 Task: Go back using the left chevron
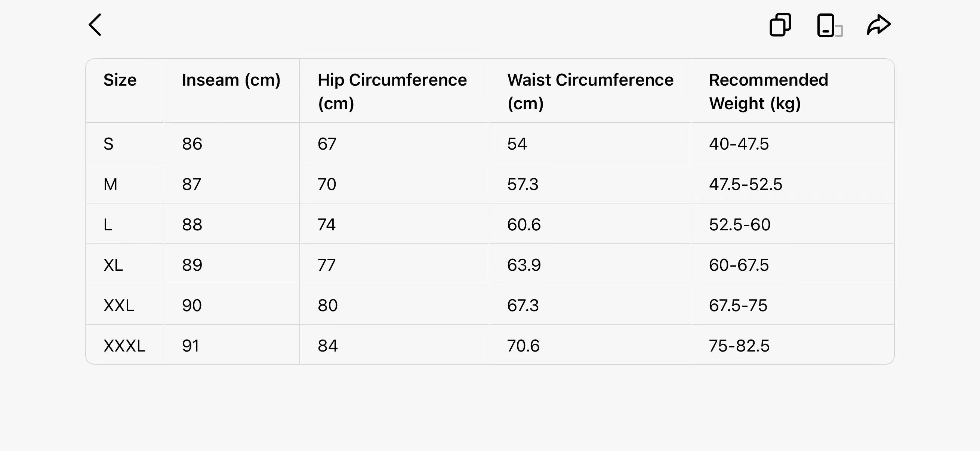95,25
